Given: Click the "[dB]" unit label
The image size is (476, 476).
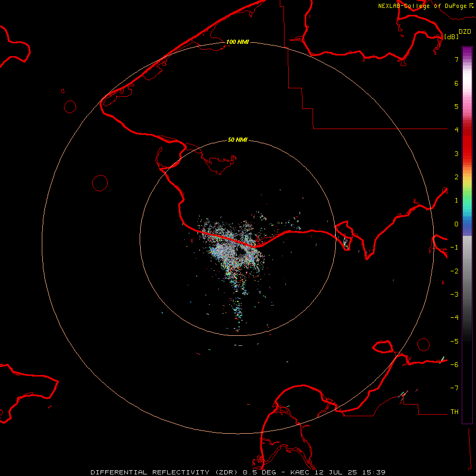Looking at the screenshot, I should tap(452, 36).
